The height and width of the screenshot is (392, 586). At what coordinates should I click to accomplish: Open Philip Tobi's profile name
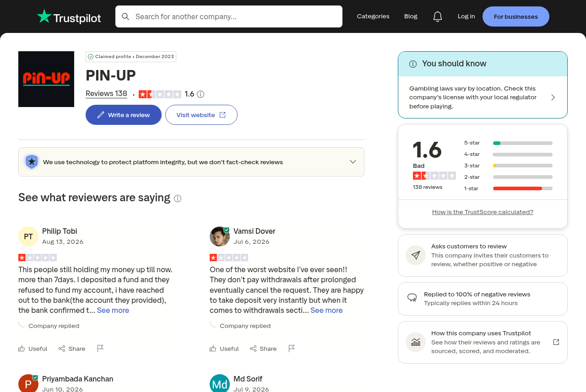(x=60, y=231)
